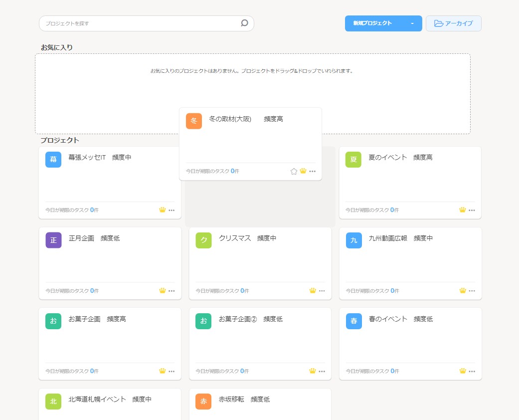Expand the 新規プロジェクト dropdown arrow
Image resolution: width=519 pixels, height=420 pixels.
[x=412, y=23]
